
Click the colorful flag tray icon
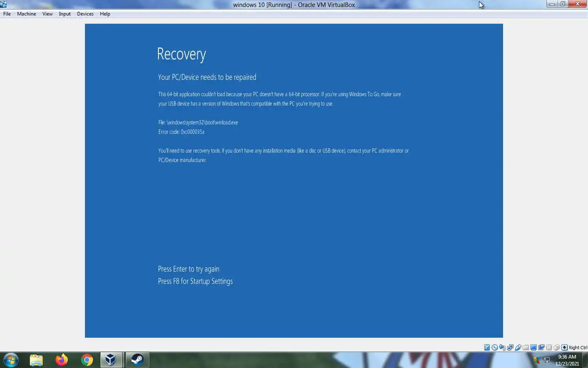pyautogui.click(x=537, y=360)
